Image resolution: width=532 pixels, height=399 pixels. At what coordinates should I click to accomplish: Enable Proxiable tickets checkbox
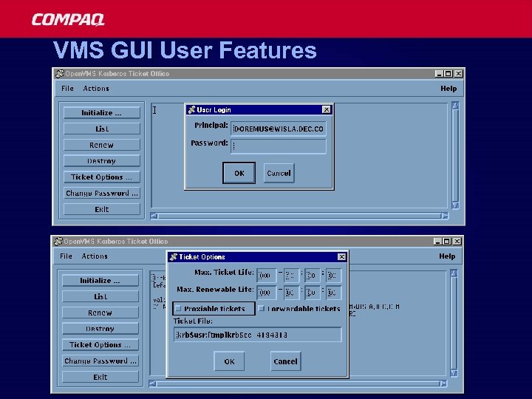coord(179,308)
